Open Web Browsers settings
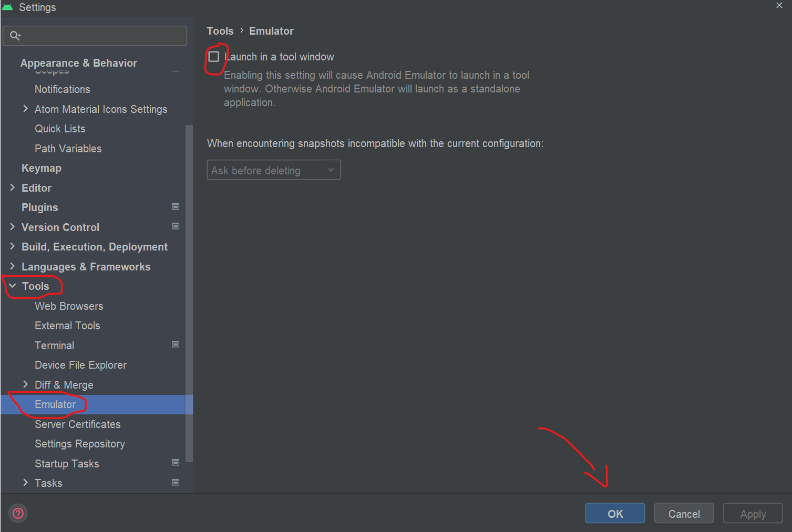Screen dimensions: 792x532 point(69,306)
